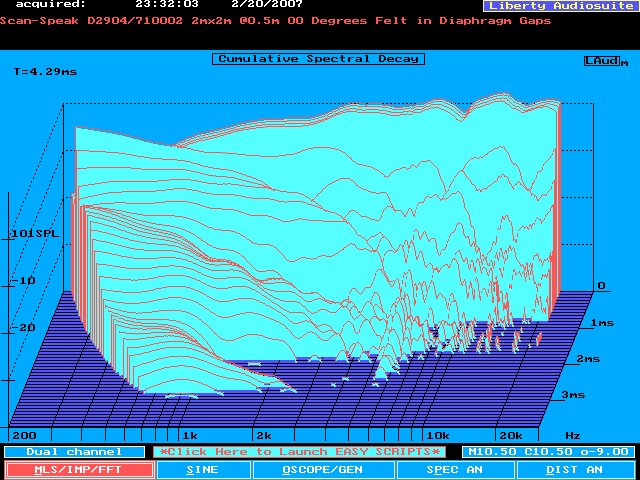Click the 10k frequency axis label
Screen dimensions: 640x480
(x=437, y=436)
